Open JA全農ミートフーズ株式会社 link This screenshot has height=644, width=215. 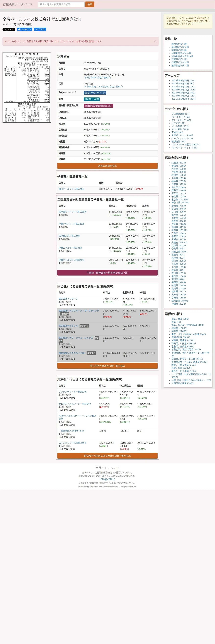point(72,212)
